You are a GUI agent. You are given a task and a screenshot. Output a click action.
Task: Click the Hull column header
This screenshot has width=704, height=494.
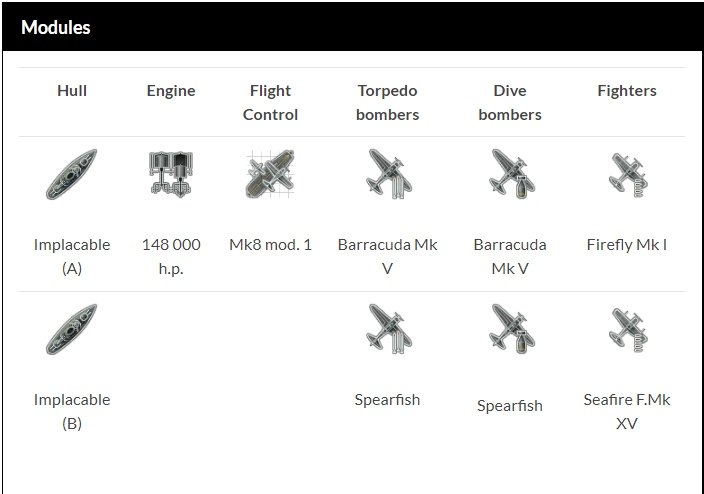click(72, 91)
